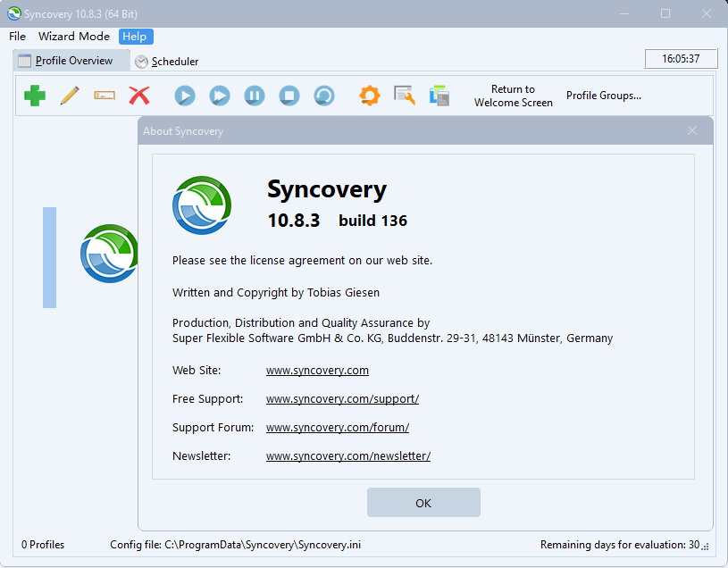Switch to the Scheduler tab
Viewport: 728px width, 568px height.
(167, 62)
